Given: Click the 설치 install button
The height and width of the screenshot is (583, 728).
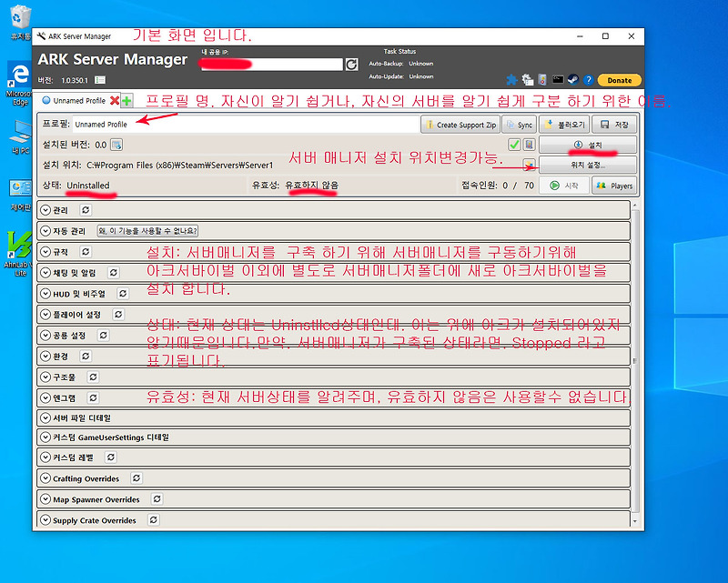Looking at the screenshot, I should click(x=588, y=145).
